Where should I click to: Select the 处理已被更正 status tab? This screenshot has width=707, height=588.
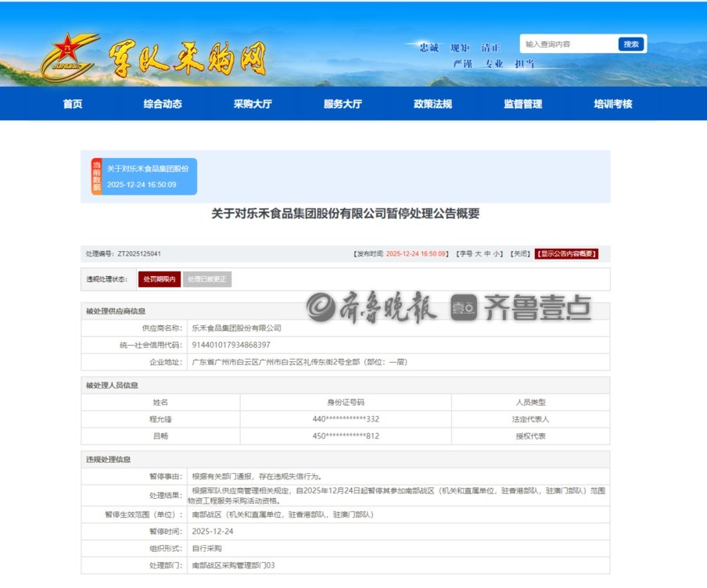(207, 279)
